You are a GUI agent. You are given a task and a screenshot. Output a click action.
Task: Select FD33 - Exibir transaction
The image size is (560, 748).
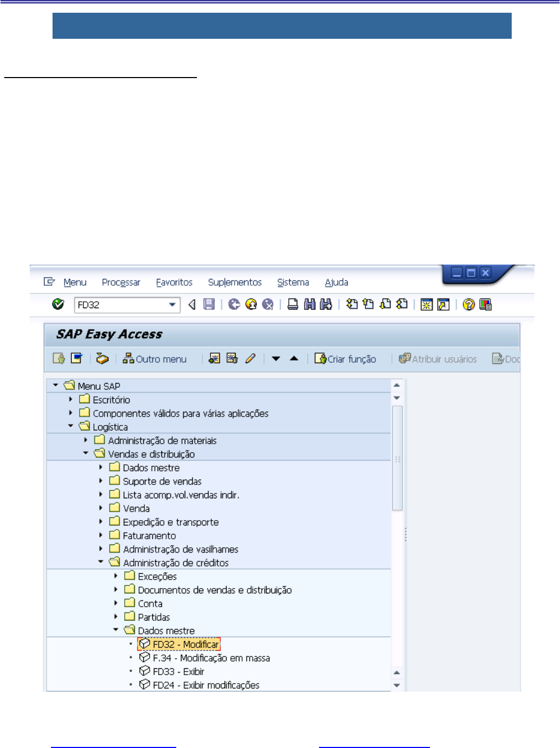[178, 671]
